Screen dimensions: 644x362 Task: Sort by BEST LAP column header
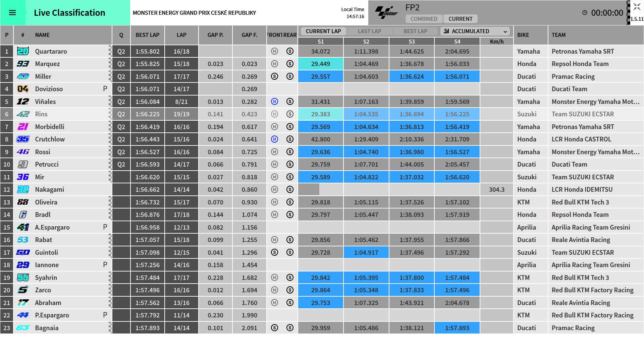tap(148, 35)
